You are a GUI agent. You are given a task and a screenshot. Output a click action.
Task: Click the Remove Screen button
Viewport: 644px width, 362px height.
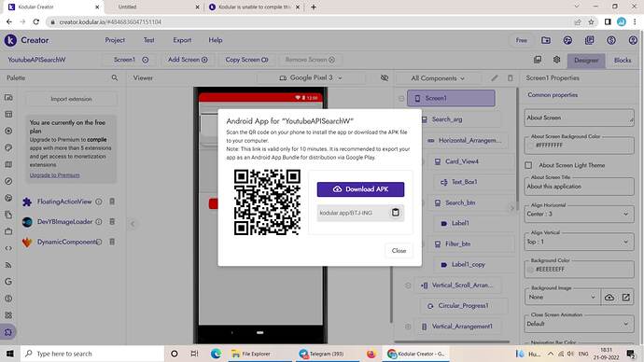(310, 60)
